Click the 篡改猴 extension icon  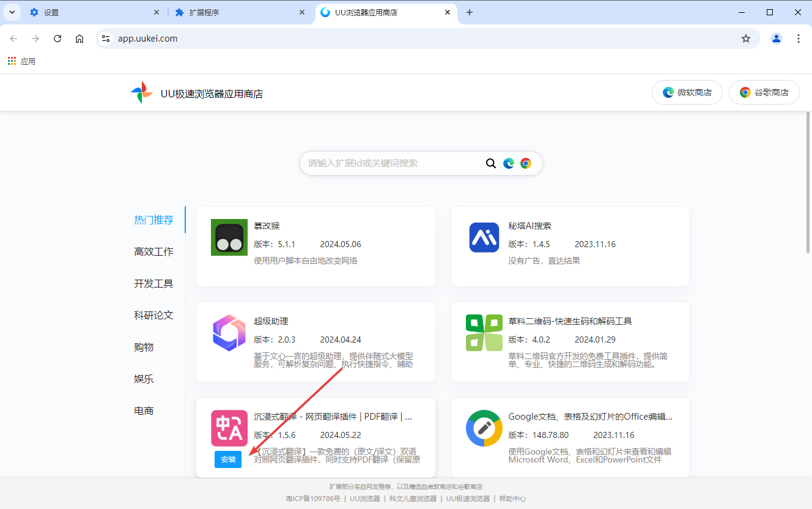(229, 237)
